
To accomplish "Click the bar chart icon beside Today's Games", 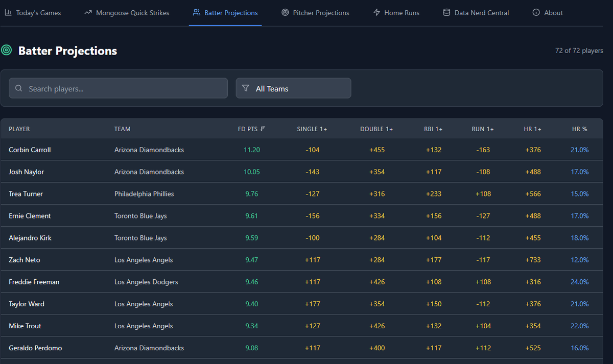I will point(8,12).
